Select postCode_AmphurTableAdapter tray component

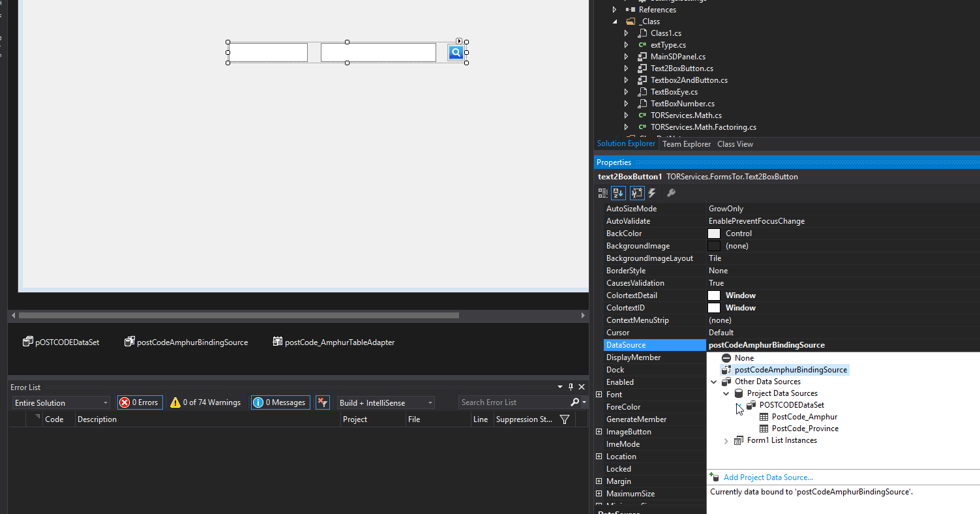pos(333,342)
